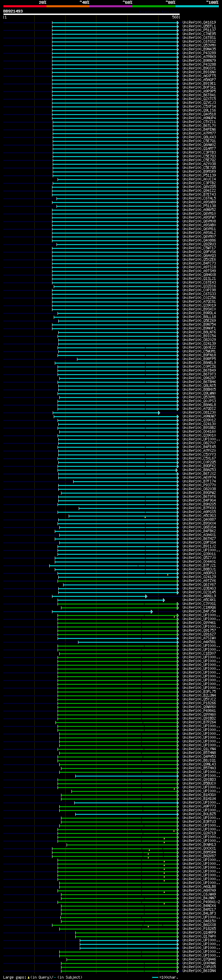222x980 pixels.
Task: Open hit UniRef100_Q7QA46
Action: tap(199, 959)
